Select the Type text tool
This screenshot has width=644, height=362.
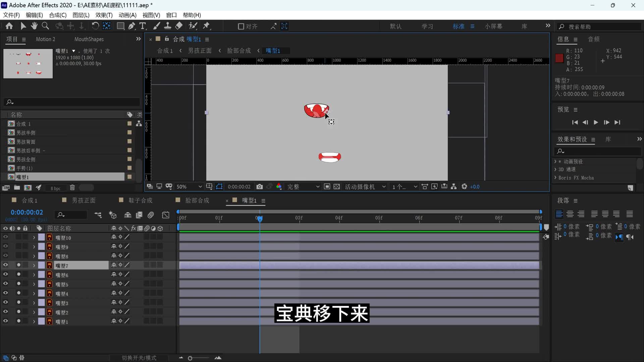pyautogui.click(x=143, y=26)
